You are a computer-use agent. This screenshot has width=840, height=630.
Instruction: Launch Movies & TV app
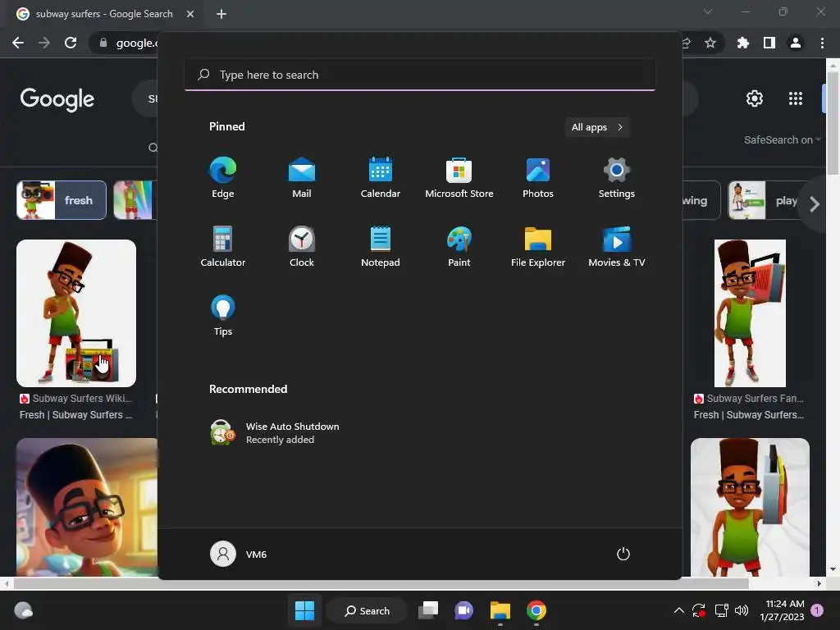pos(617,247)
